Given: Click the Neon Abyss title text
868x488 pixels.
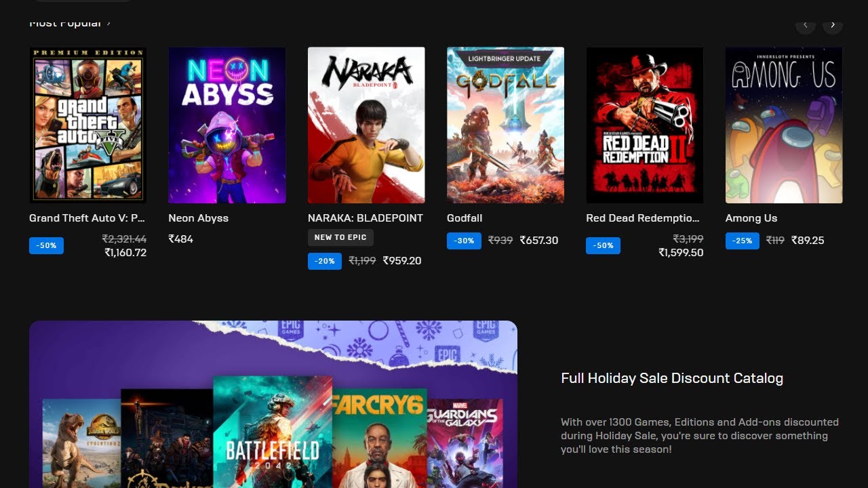Looking at the screenshot, I should 198,218.
